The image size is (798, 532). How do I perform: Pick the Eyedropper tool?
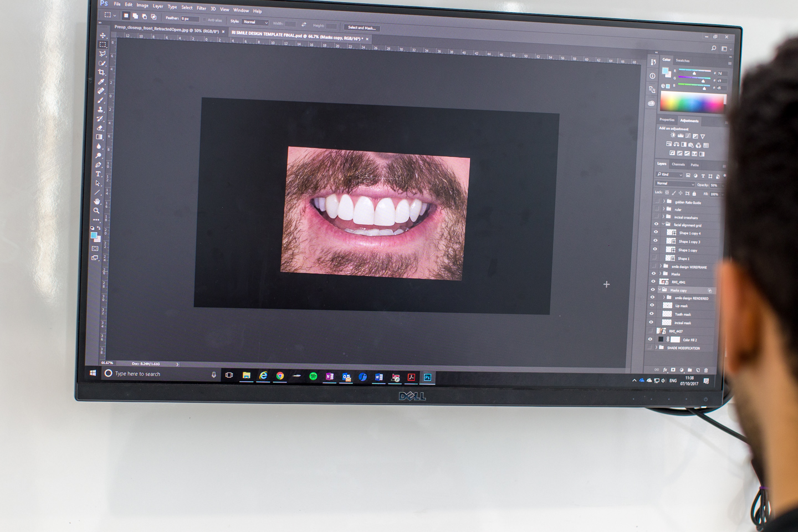coord(101,81)
